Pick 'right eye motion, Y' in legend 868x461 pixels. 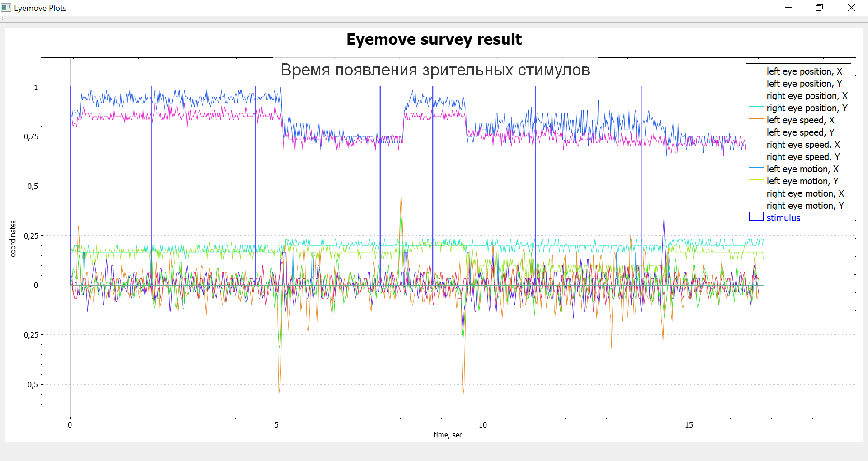tap(805, 206)
